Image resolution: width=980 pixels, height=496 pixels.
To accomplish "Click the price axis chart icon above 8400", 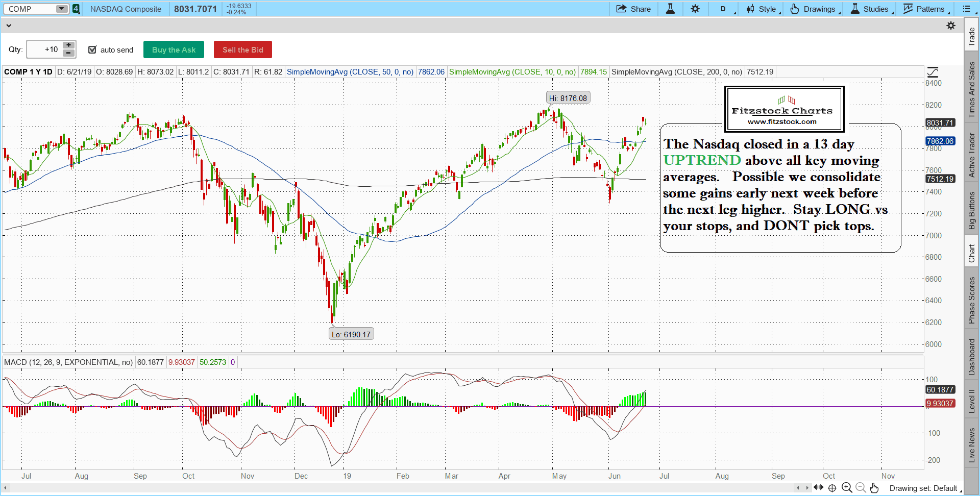I will (x=933, y=72).
